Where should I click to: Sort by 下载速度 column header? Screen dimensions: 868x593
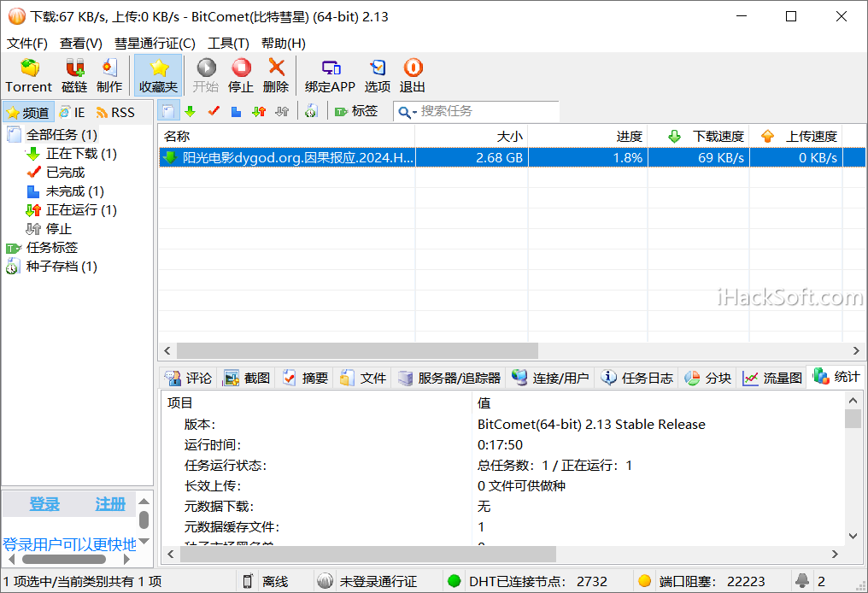(699, 136)
